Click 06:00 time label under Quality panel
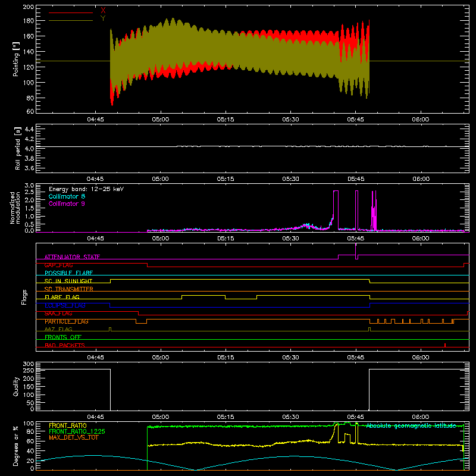The width and height of the screenshot is (476, 476). click(x=421, y=417)
